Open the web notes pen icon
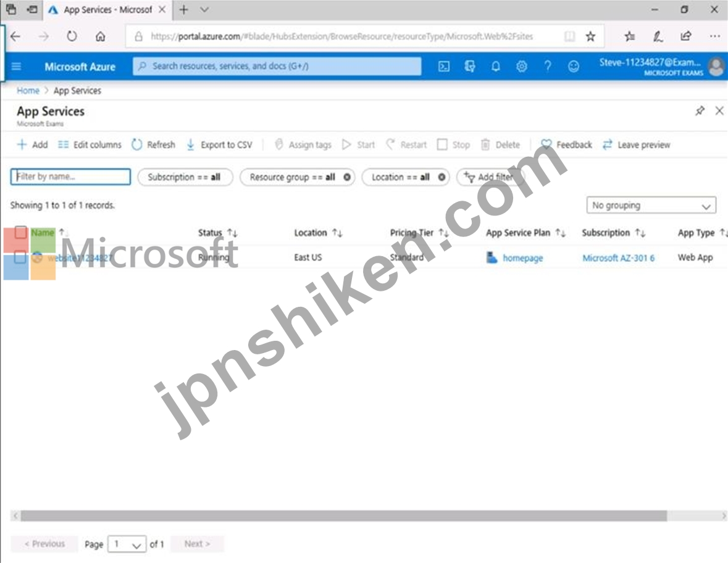Viewport: 728px width, 563px height. tap(658, 36)
